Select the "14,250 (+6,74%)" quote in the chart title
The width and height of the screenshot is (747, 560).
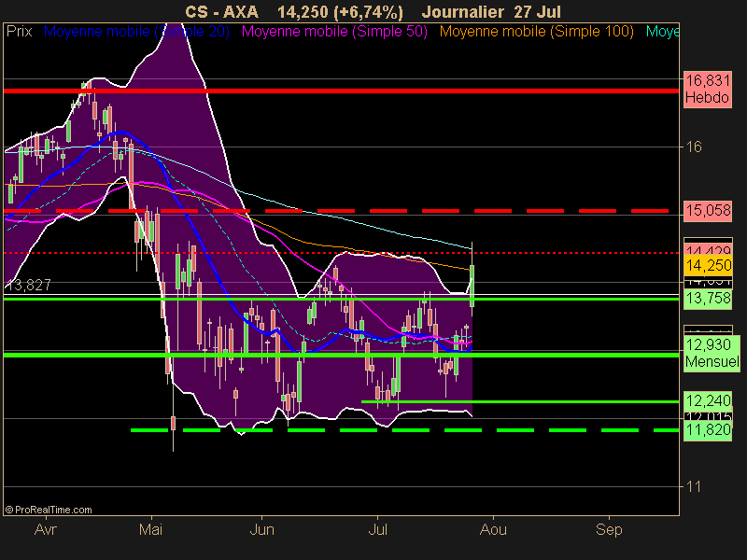(340, 12)
